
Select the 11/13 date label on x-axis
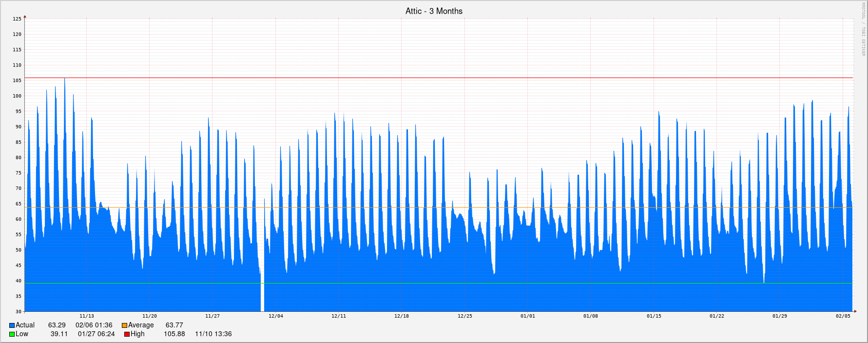tap(87, 316)
